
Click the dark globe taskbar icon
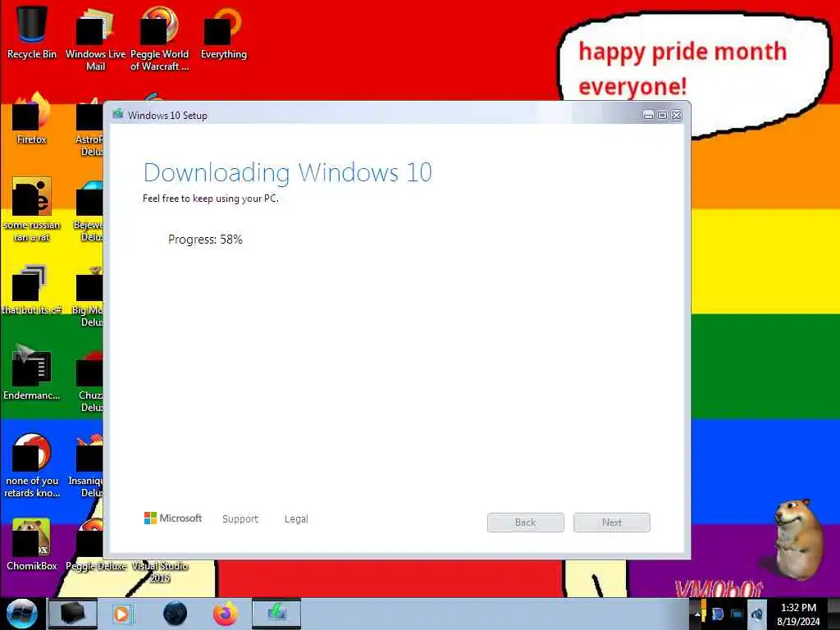pos(175,614)
